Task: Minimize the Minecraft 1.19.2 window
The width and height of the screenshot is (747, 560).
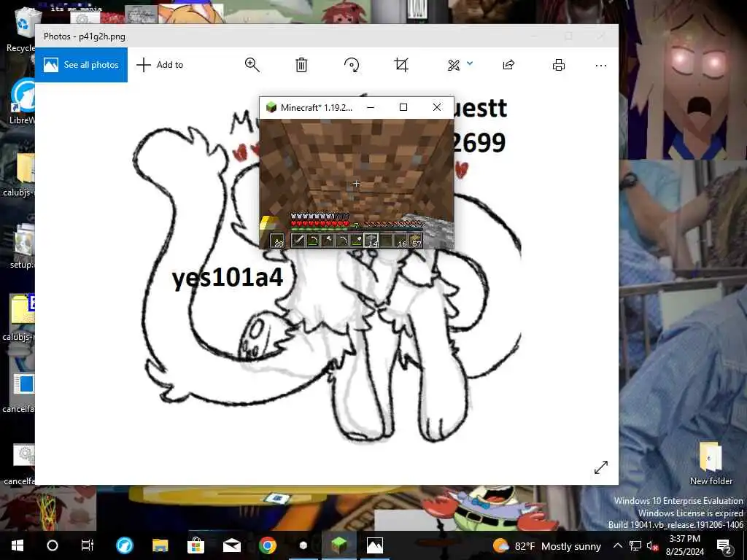Action: (x=370, y=108)
